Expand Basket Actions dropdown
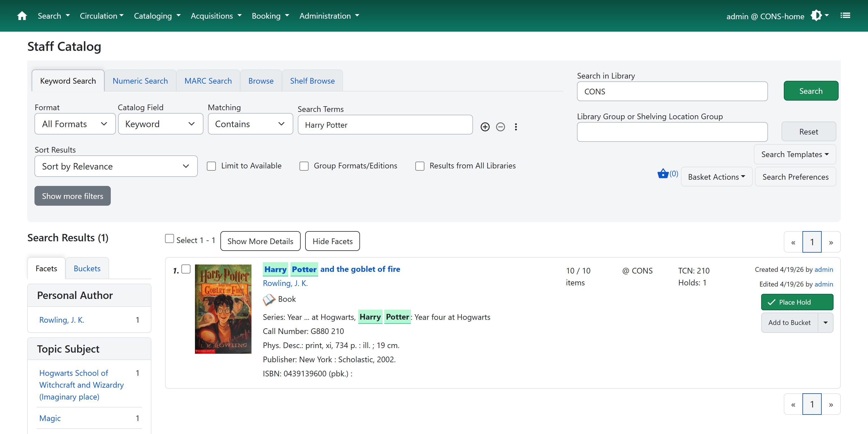The width and height of the screenshot is (868, 434). [716, 177]
